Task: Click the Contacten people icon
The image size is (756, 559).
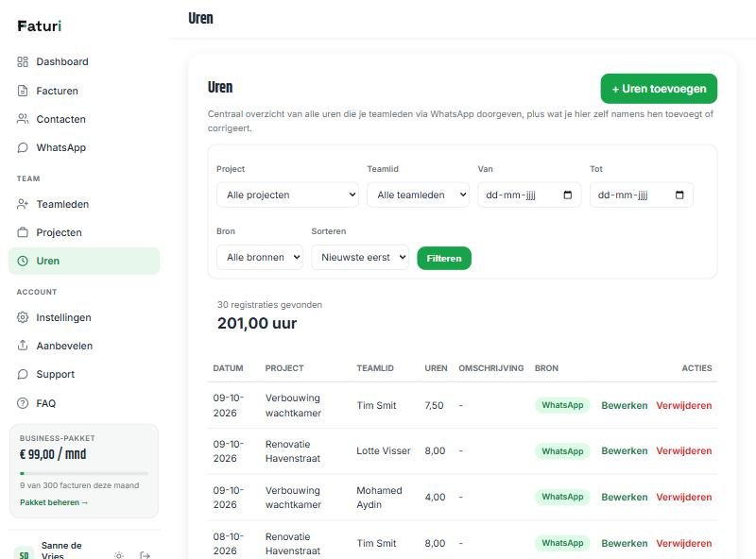Action: (x=23, y=119)
